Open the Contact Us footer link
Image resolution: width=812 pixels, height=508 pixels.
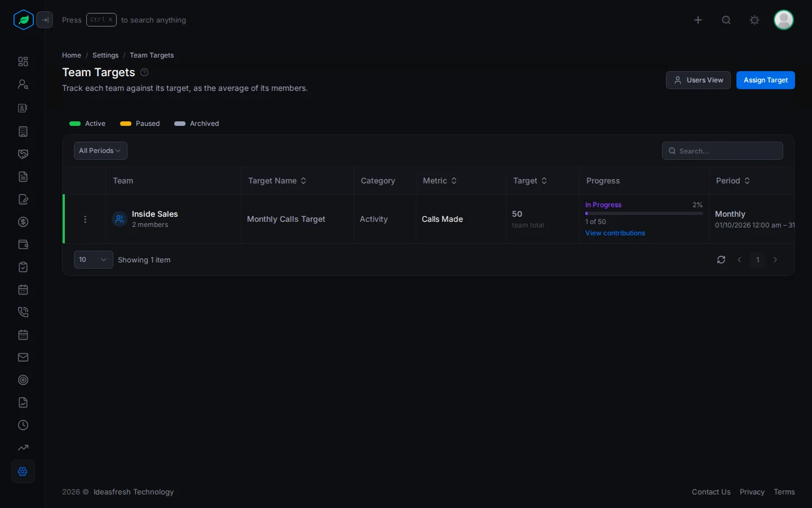(x=711, y=492)
